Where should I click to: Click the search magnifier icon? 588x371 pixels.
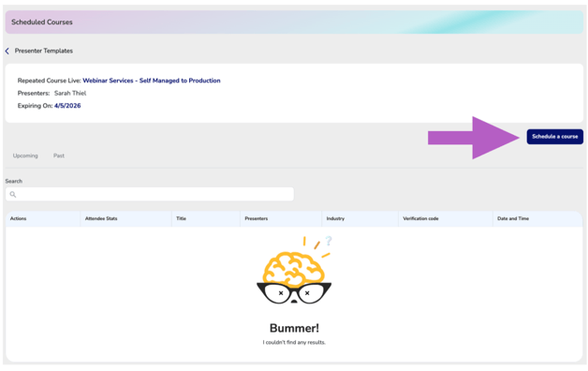(x=13, y=194)
